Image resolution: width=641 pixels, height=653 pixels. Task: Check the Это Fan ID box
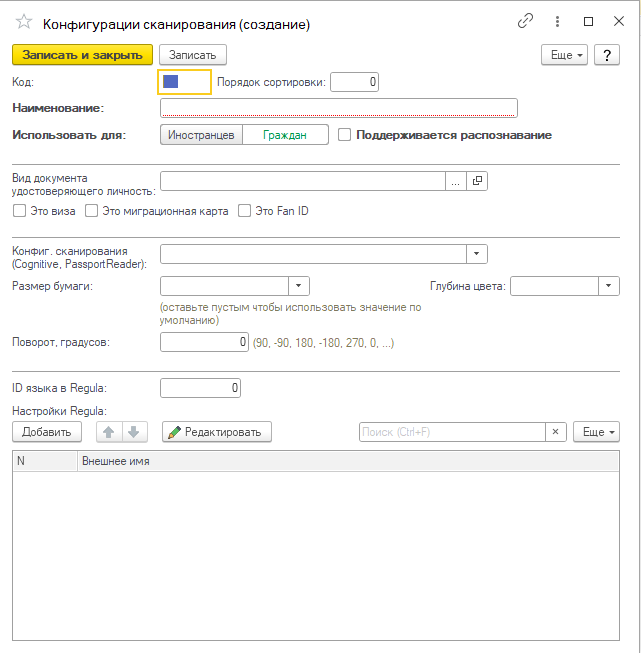244,211
